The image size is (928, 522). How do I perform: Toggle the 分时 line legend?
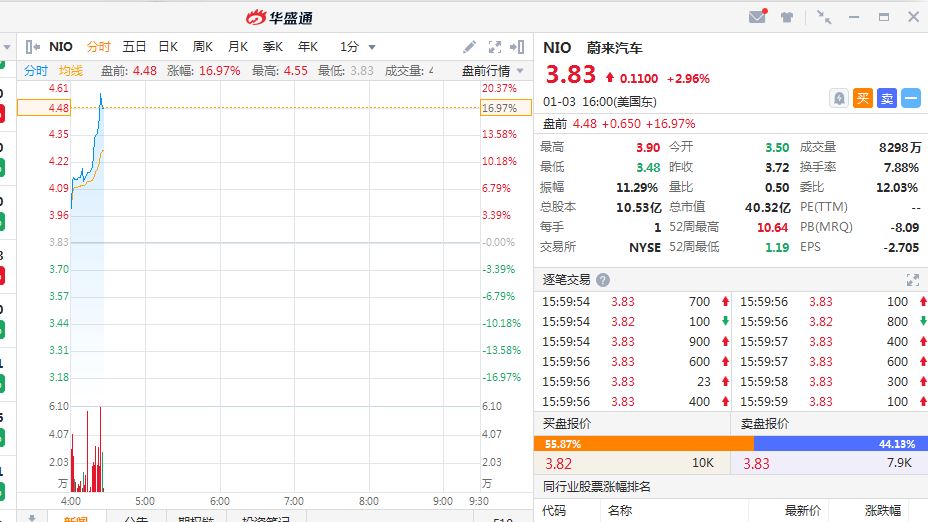36,71
